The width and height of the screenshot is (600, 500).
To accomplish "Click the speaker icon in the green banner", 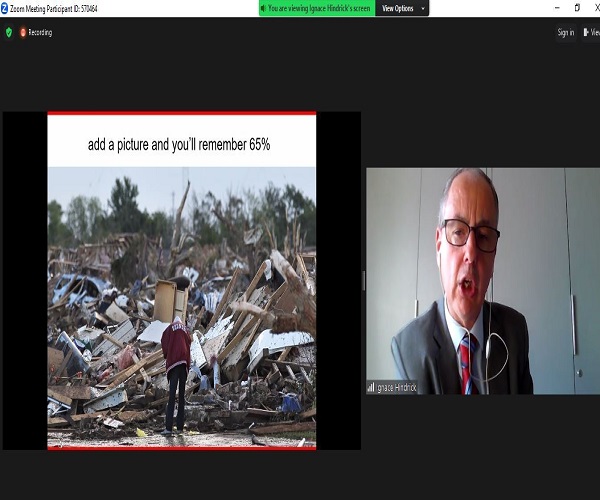I will pyautogui.click(x=263, y=8).
